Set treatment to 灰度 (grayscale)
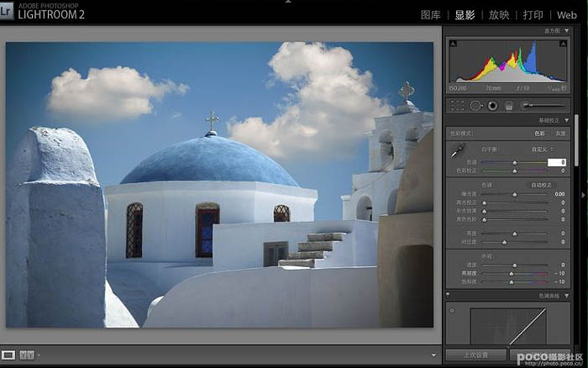Screen dimensions: 588x368 [560, 134]
